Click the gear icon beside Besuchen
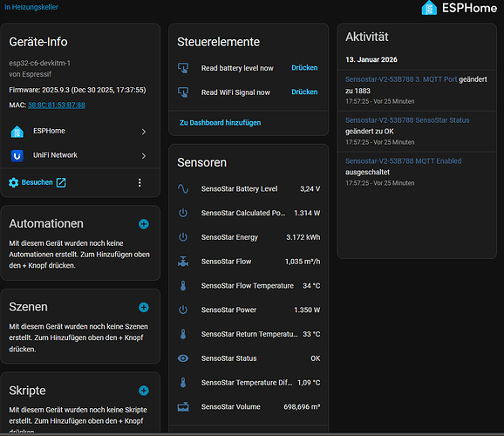The width and height of the screenshot is (504, 436). [x=13, y=182]
